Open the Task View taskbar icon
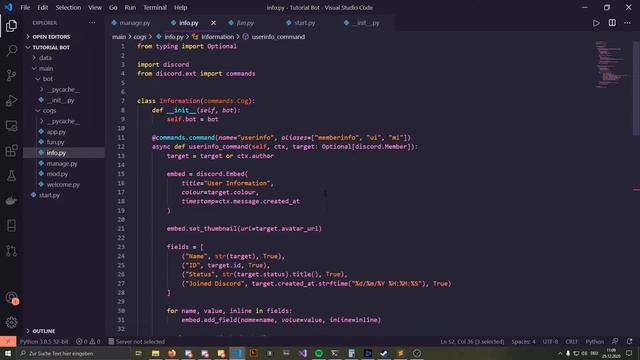640x360 pixels. (138, 353)
